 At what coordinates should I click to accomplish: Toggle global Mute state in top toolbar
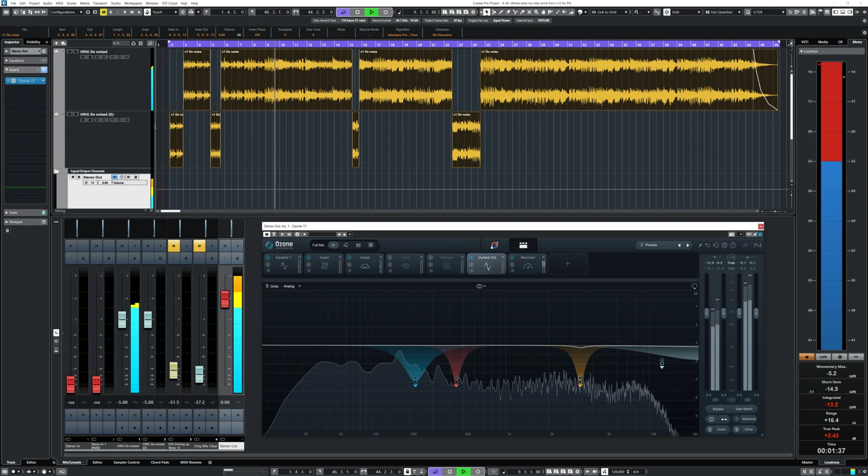click(x=103, y=12)
